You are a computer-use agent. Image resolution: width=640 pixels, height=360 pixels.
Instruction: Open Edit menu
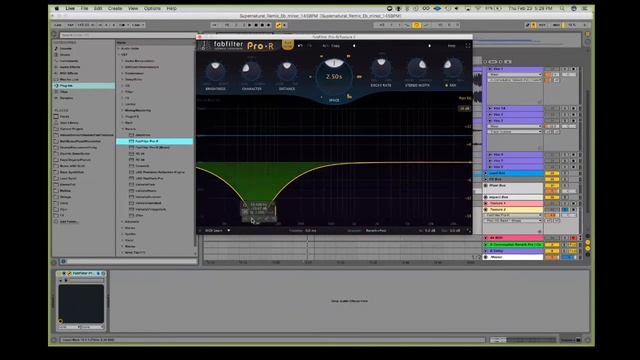click(98, 8)
